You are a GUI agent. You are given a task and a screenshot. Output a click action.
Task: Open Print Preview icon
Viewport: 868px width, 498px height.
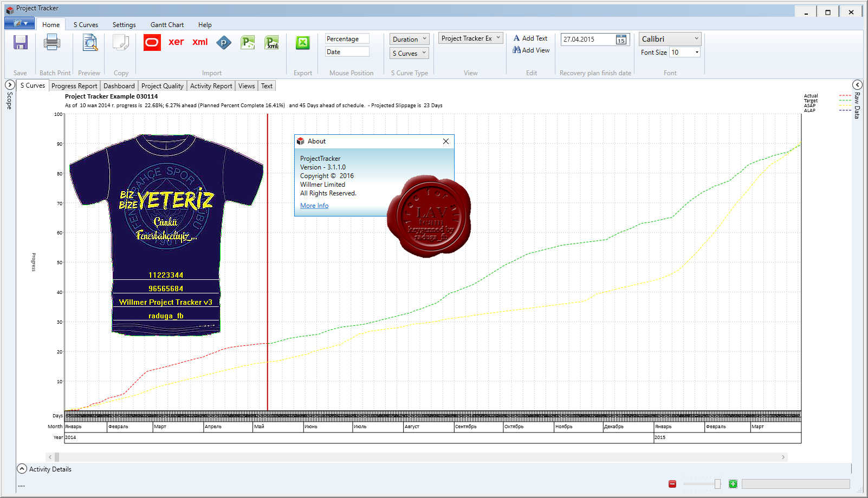click(90, 42)
